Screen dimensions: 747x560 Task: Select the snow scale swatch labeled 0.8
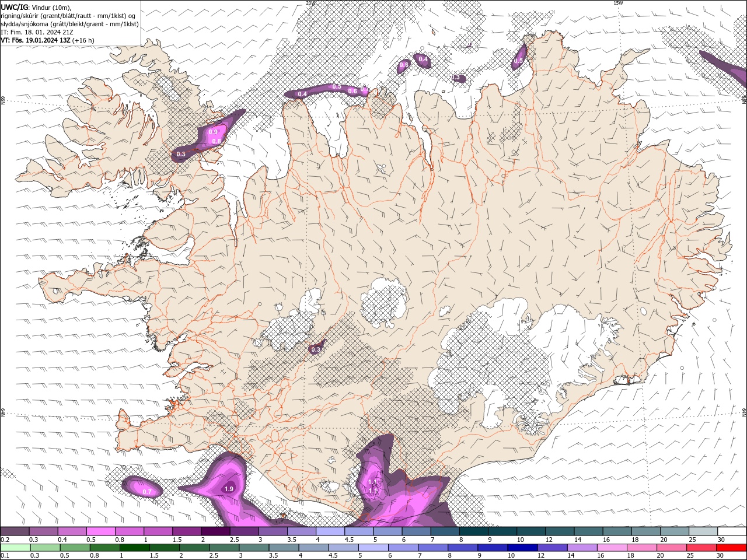tap(130, 531)
